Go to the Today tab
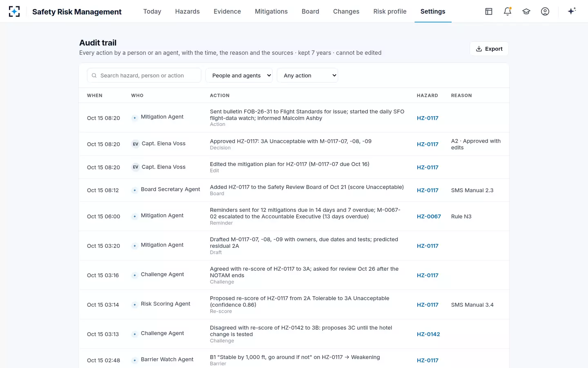Image resolution: width=588 pixels, height=368 pixels. (152, 11)
